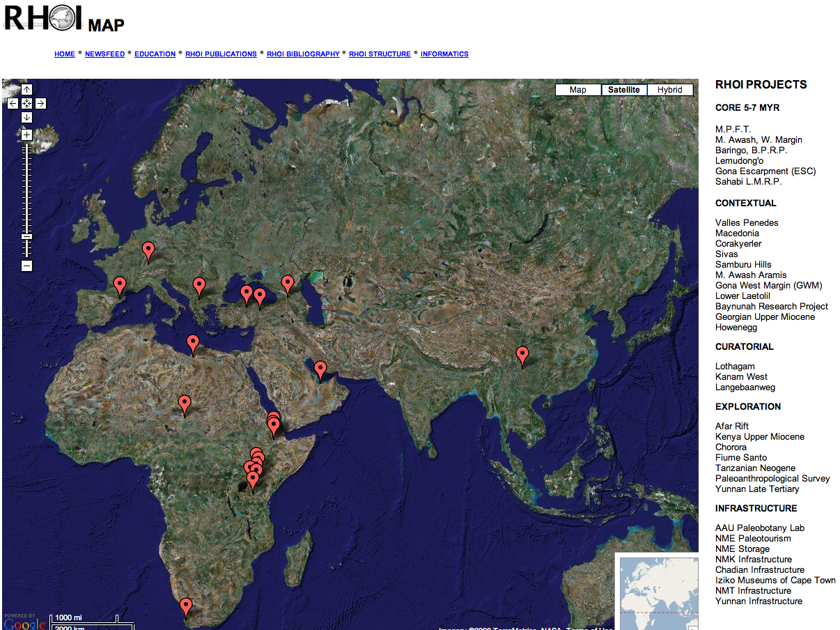The image size is (840, 630).
Task: Open the INFORMATICS link
Action: (444, 54)
